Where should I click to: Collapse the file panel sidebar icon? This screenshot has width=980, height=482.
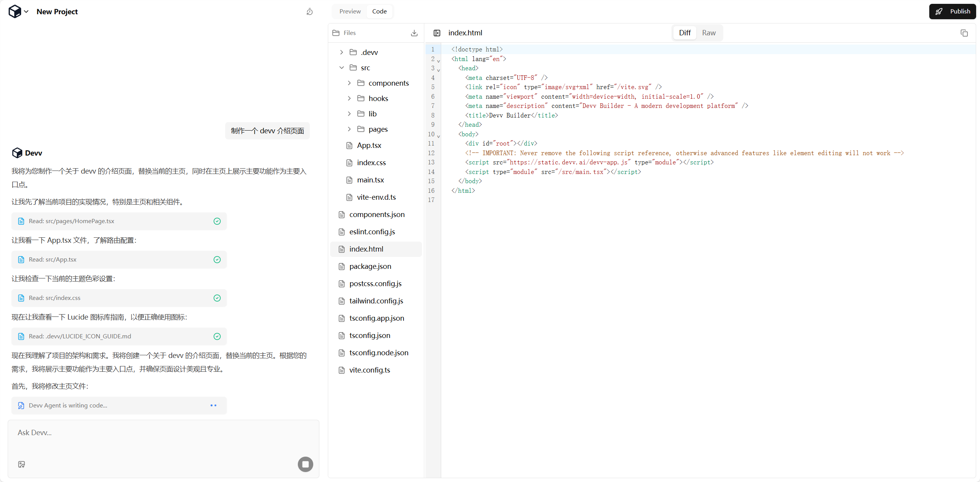(x=437, y=33)
